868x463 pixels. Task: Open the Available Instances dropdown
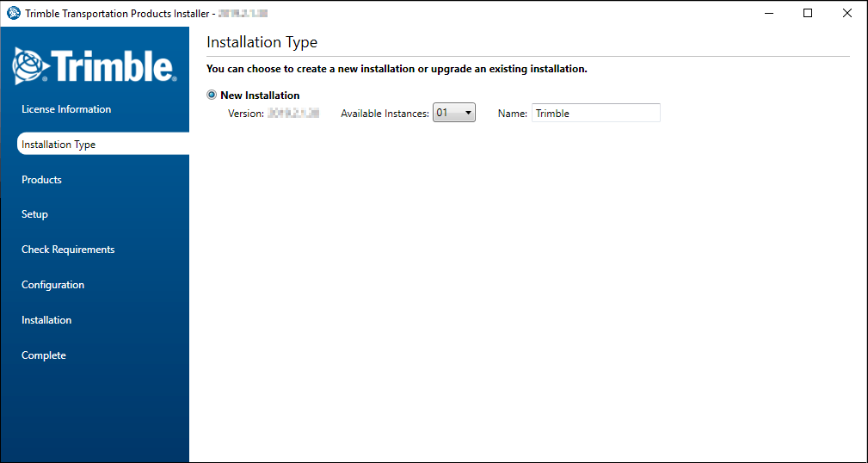(x=454, y=113)
